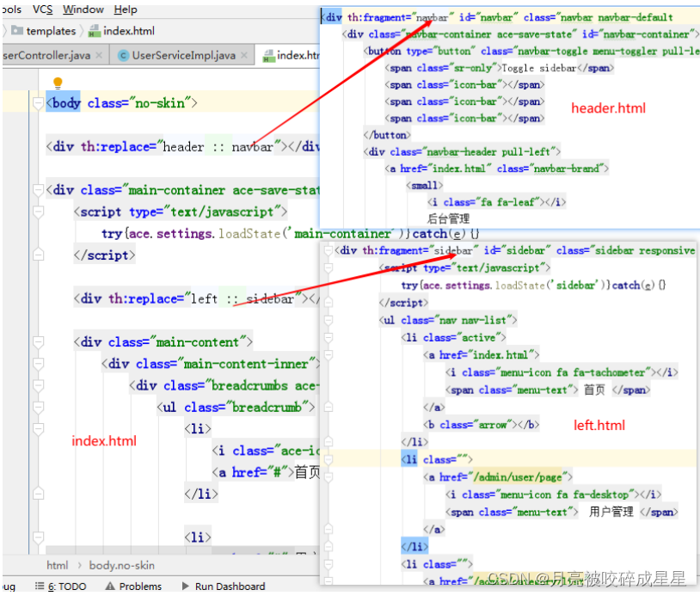
Task: Click the navbar-brand anchor line in header.html
Action: (497, 169)
